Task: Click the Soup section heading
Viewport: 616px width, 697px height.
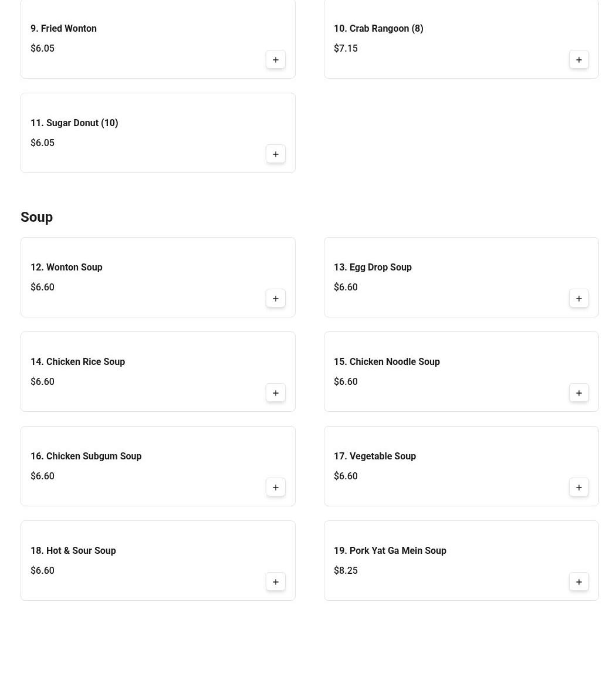Action: tap(36, 217)
